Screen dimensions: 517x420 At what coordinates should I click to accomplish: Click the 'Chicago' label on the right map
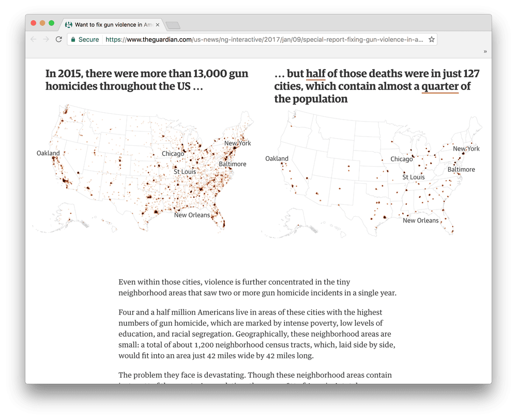coord(402,159)
